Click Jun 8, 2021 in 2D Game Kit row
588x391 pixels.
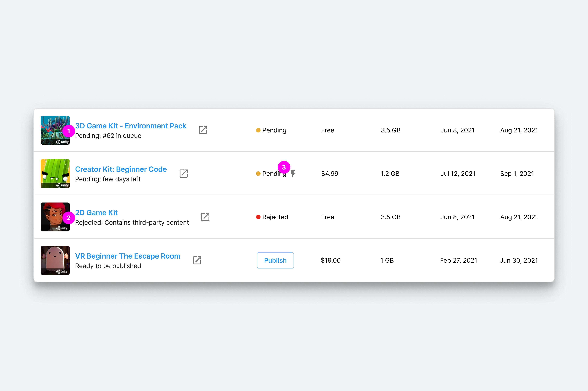458,217
